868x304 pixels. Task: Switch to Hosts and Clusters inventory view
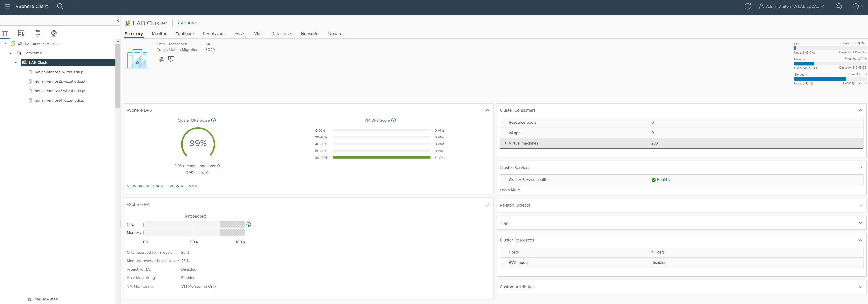pos(5,33)
